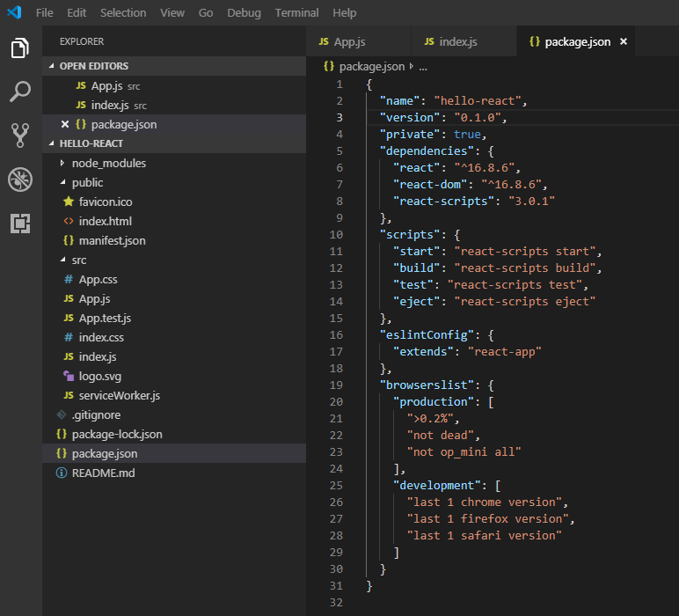
Task: Open the Search activity bar icon
Action: tap(20, 92)
